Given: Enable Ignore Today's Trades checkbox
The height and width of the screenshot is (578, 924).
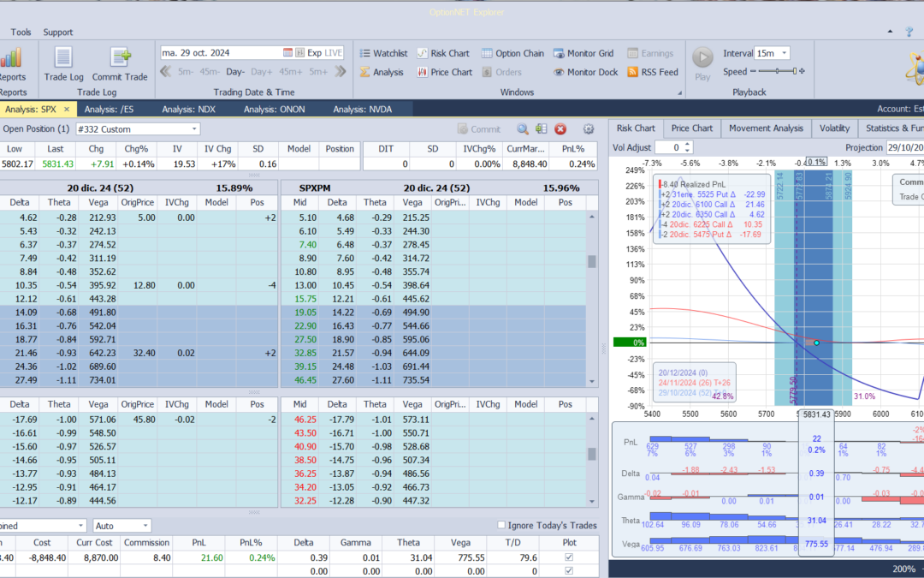Looking at the screenshot, I should tap(501, 525).
